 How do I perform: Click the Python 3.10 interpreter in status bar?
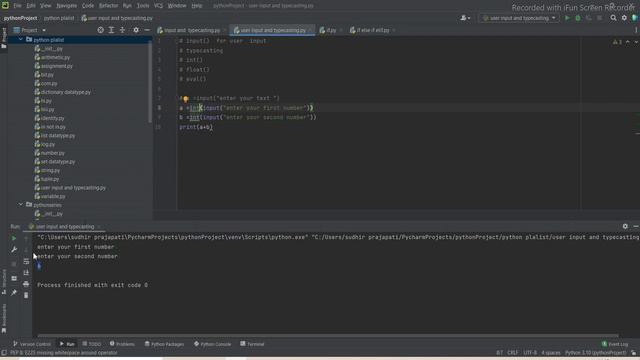pyautogui.click(x=596, y=353)
